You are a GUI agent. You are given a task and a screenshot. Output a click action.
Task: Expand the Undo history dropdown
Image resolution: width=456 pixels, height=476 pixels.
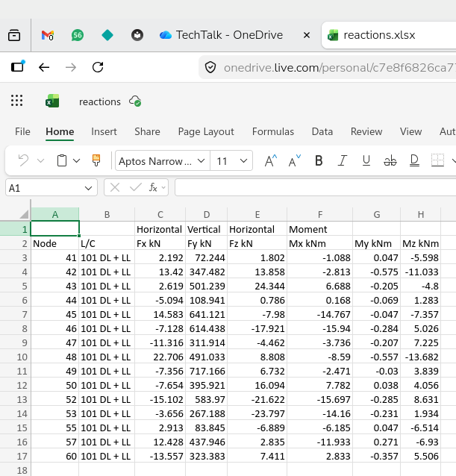[x=41, y=160]
